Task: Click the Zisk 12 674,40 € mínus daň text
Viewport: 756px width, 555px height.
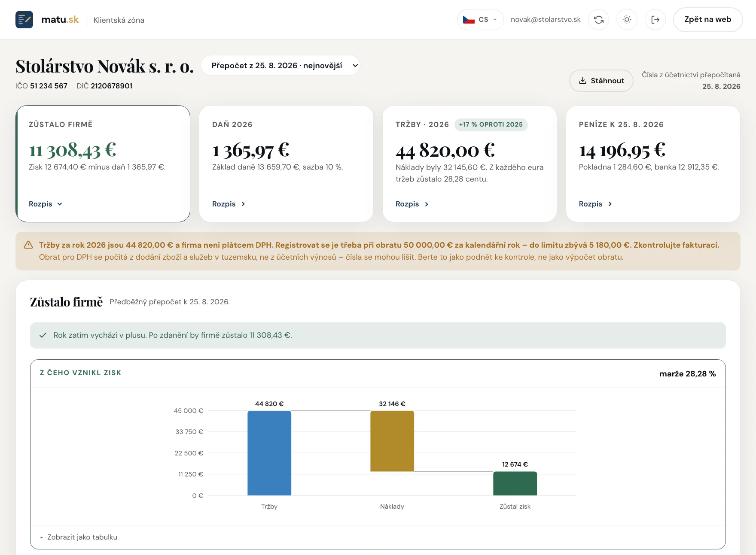Action: [97, 167]
